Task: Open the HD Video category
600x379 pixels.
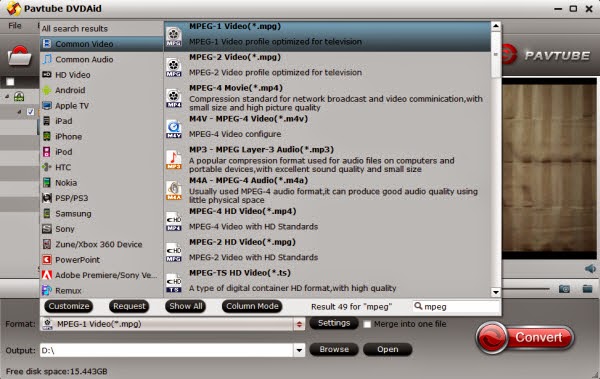Action: (101, 75)
